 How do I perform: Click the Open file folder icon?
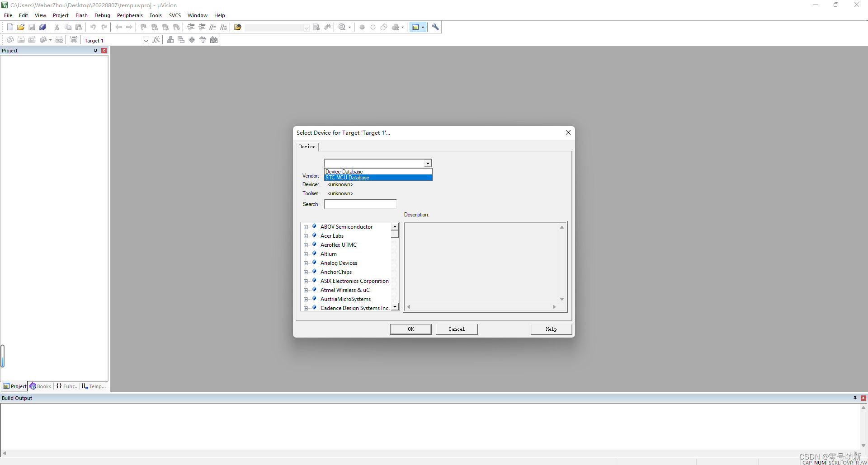(21, 27)
